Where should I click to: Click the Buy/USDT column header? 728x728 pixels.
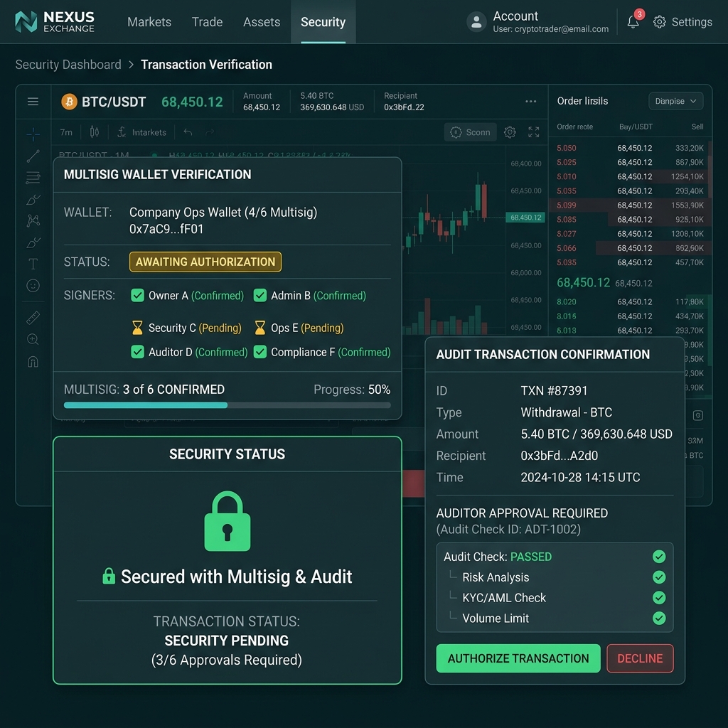(636, 127)
